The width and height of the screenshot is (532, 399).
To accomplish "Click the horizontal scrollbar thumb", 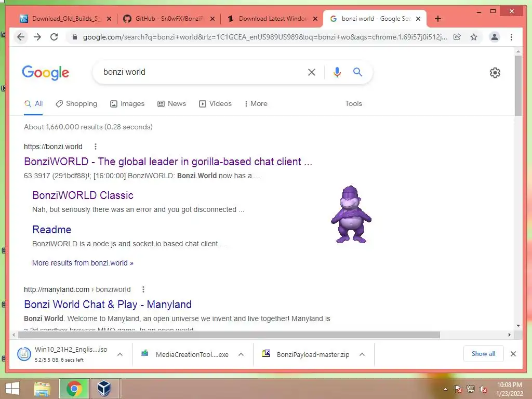I will [229, 335].
